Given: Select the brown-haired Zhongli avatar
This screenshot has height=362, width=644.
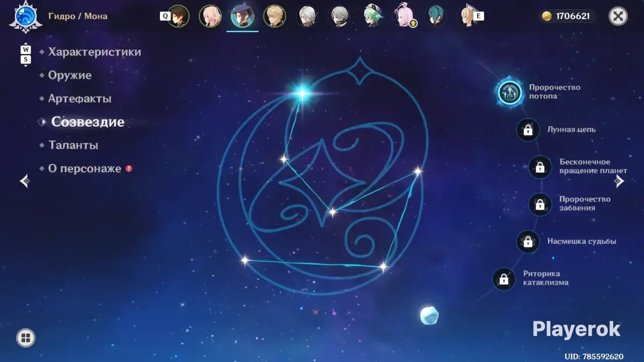Looking at the screenshot, I should point(178,16).
